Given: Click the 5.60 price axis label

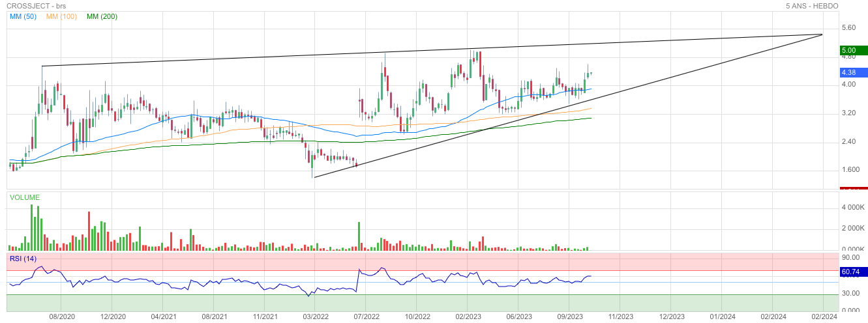Looking at the screenshot, I should (848, 28).
